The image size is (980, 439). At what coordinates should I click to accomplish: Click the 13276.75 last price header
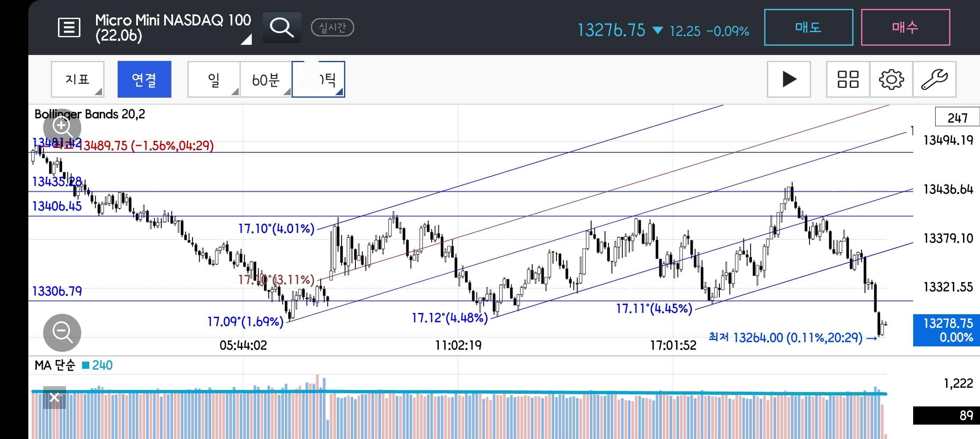point(611,30)
